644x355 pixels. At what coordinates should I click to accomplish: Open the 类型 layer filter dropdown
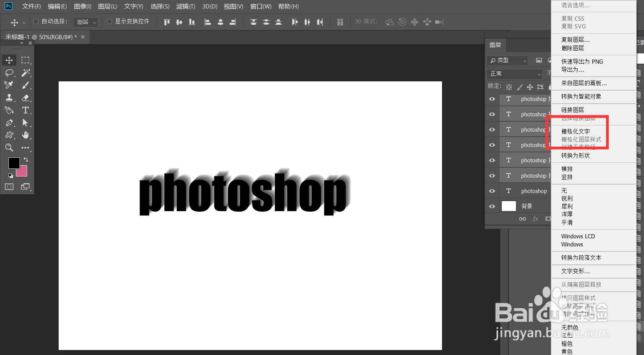tap(508, 60)
